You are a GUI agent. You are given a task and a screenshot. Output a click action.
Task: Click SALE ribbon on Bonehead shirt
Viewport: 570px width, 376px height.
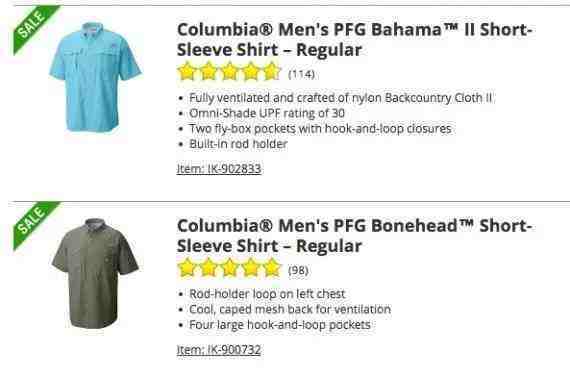(x=35, y=225)
